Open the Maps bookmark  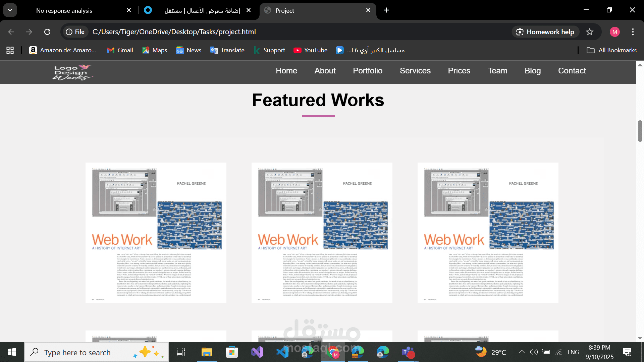pyautogui.click(x=155, y=50)
